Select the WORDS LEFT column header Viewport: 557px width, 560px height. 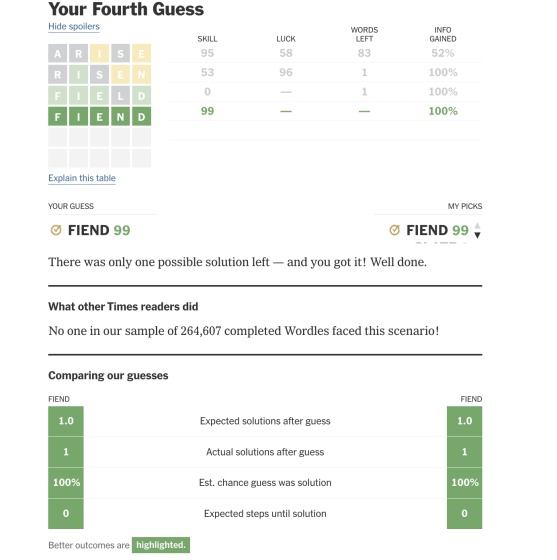364,34
